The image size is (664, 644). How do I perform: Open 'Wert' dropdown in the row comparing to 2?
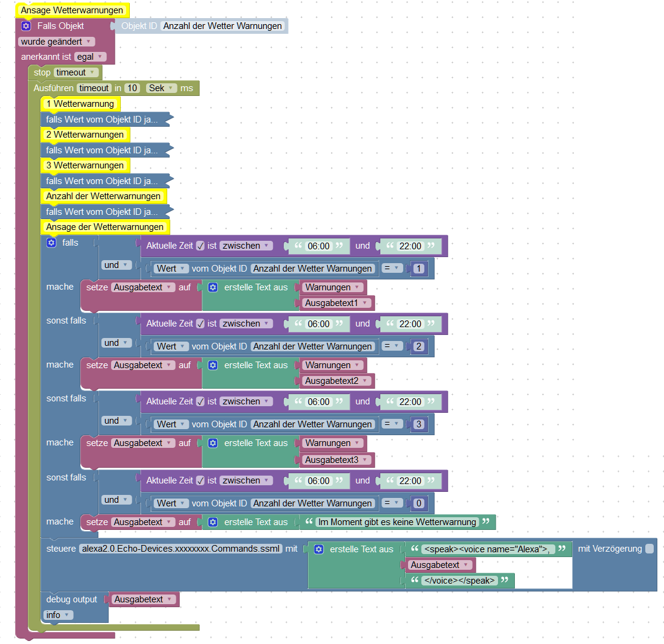tap(171, 346)
